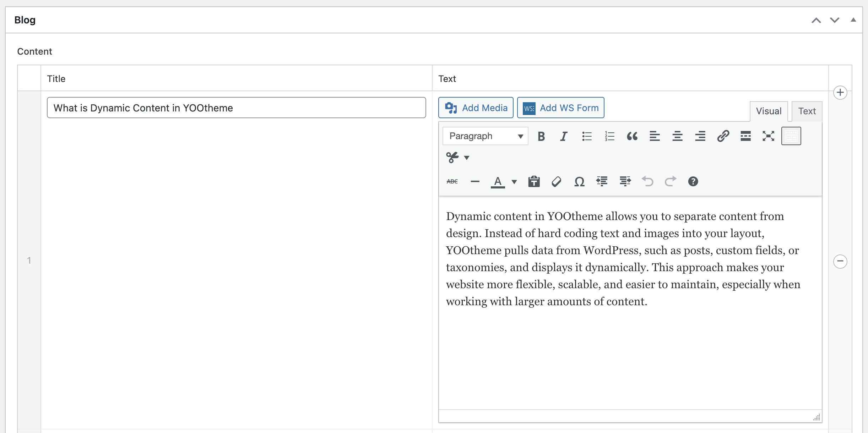Move the Blog panel up
Image resolution: width=868 pixels, height=433 pixels.
(x=816, y=20)
